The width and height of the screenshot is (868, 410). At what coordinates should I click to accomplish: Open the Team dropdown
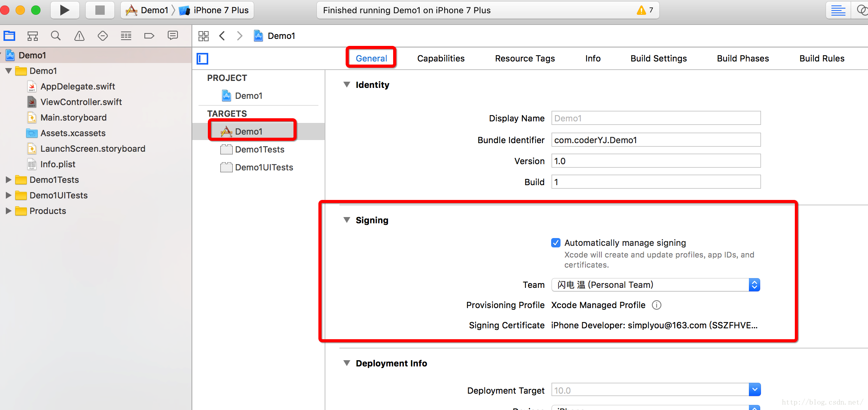656,285
